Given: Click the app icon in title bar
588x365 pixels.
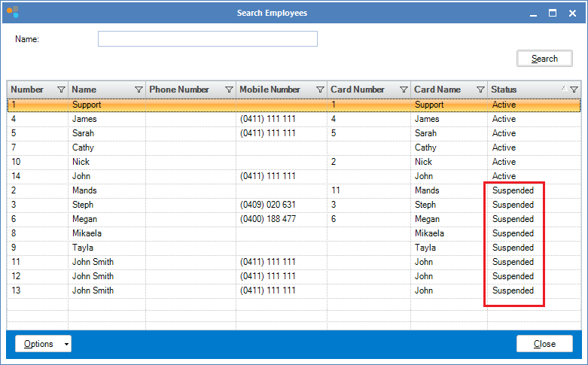Looking at the screenshot, I should (x=13, y=13).
